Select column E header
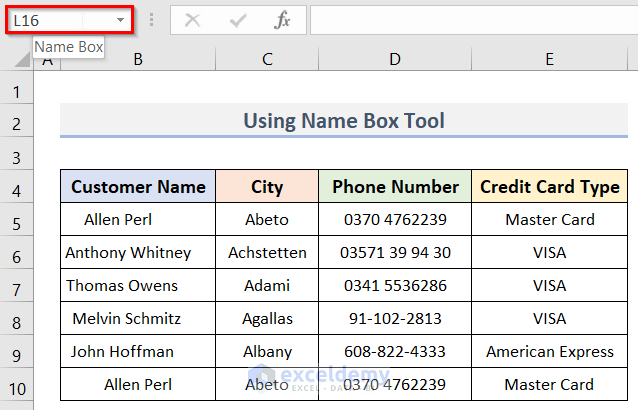The width and height of the screenshot is (638, 410). [x=549, y=59]
